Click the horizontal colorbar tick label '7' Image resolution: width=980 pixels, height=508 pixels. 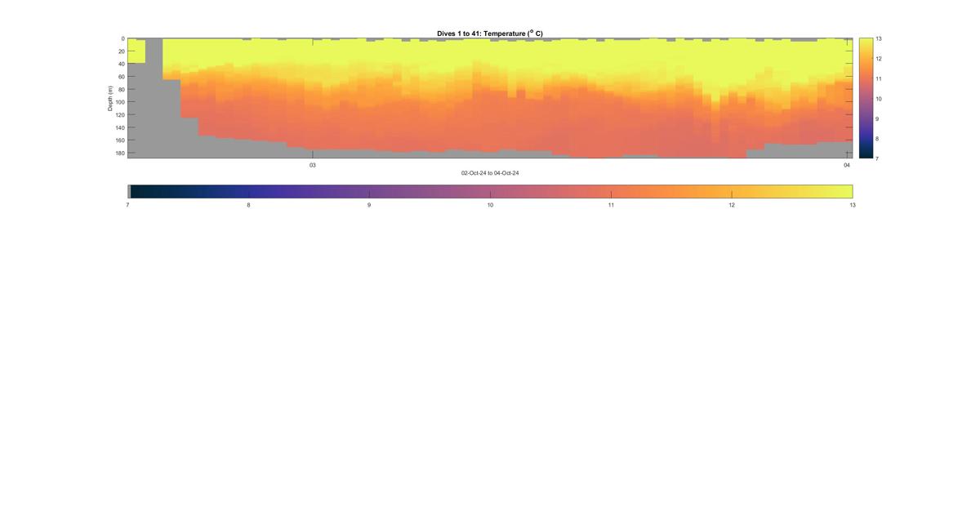tap(128, 206)
